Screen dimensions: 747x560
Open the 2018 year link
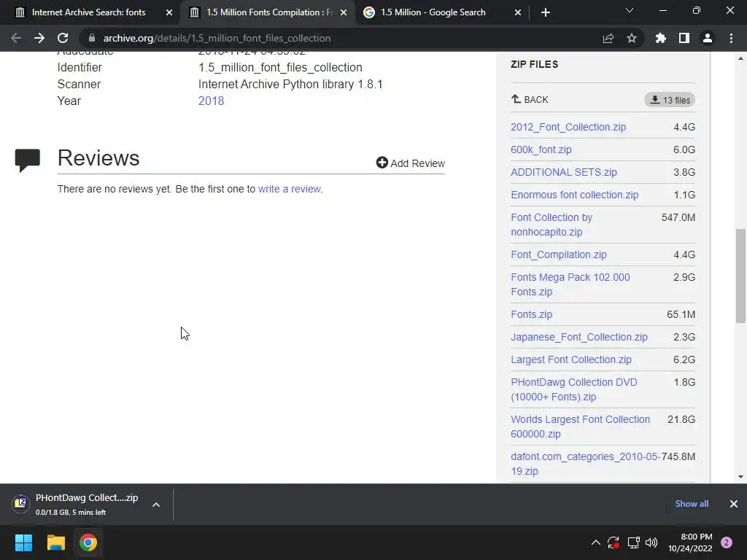(211, 101)
